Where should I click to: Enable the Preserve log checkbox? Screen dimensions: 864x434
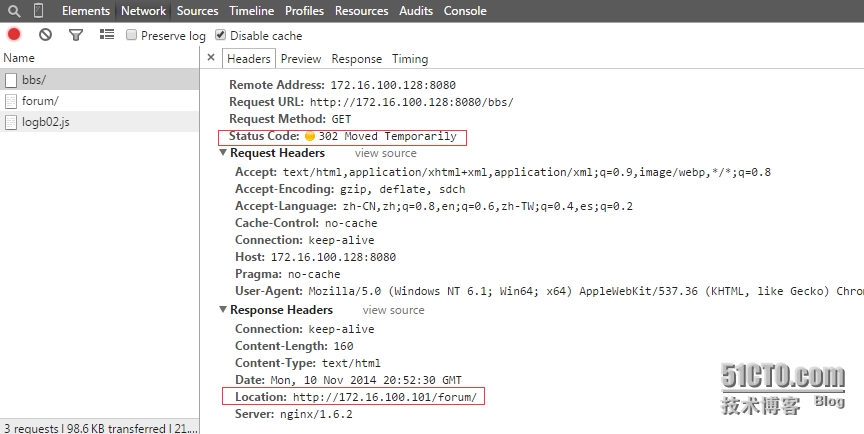click(x=131, y=35)
